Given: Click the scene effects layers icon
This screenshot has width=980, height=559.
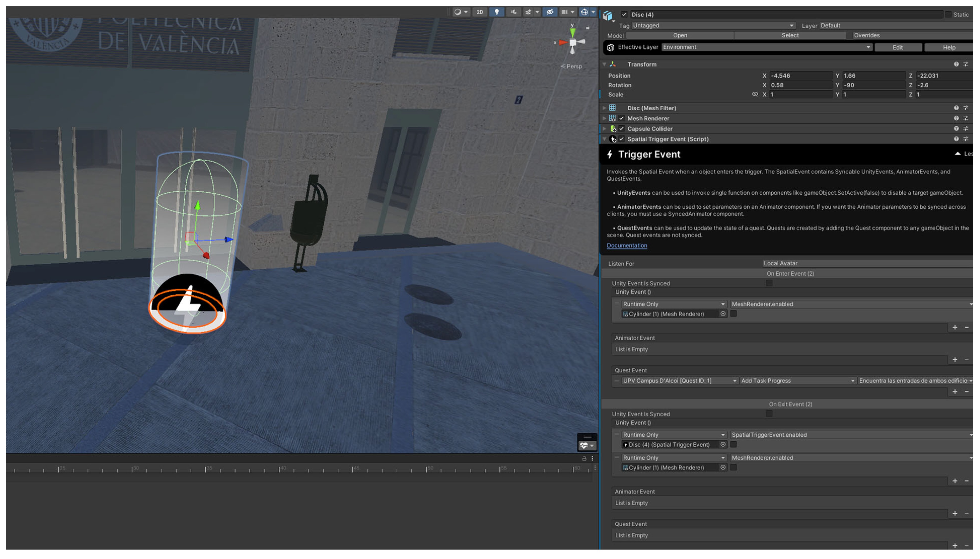Looking at the screenshot, I should click(x=528, y=12).
